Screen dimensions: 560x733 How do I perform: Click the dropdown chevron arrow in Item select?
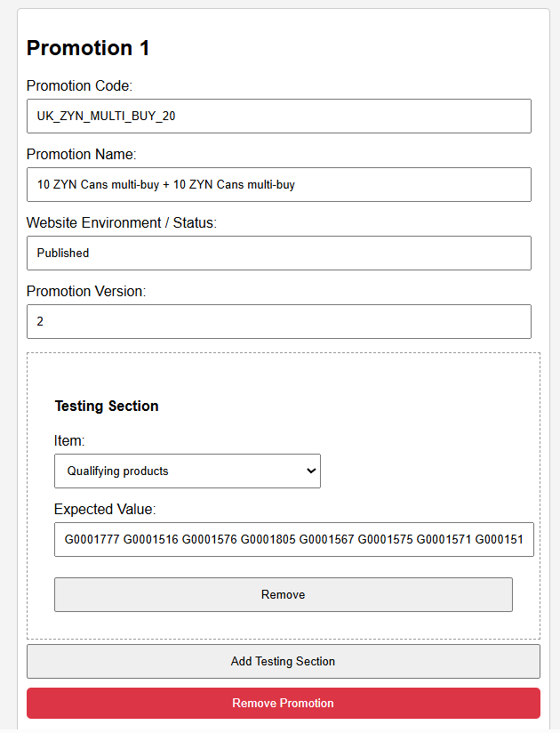pyautogui.click(x=311, y=471)
